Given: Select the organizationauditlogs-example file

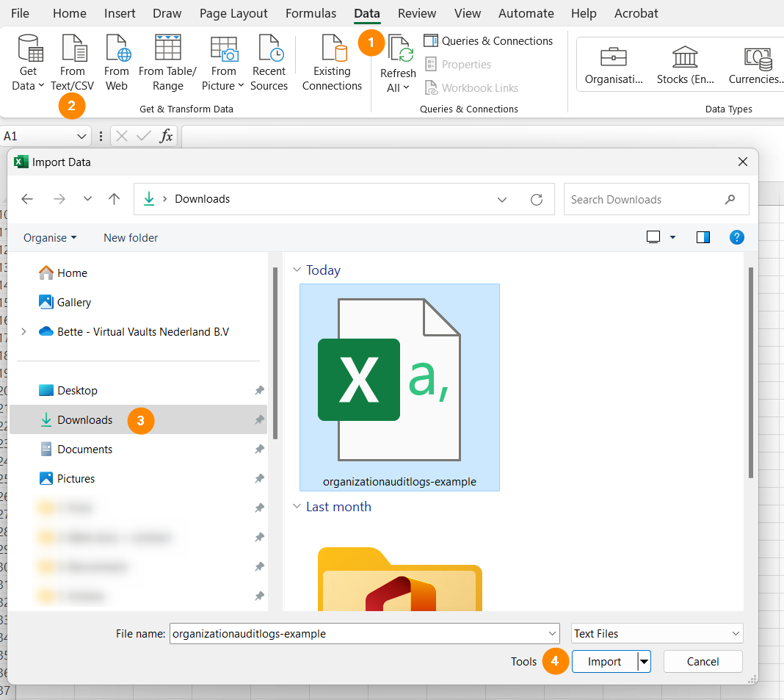Looking at the screenshot, I should pos(399,387).
